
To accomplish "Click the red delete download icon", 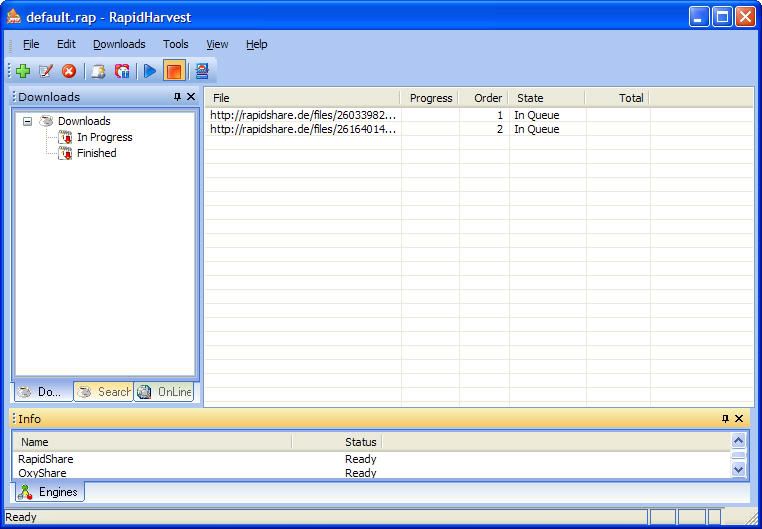I will (69, 71).
